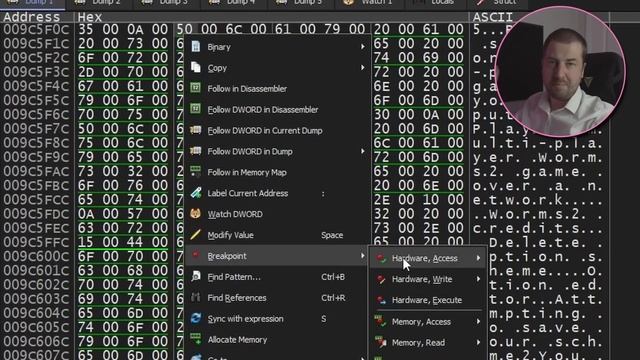Click the Copy menu icon
Viewport: 640px width, 360px height.
click(196, 67)
